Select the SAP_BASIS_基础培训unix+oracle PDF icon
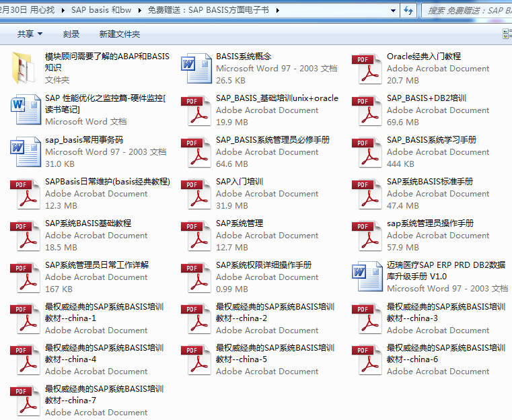 (196, 110)
